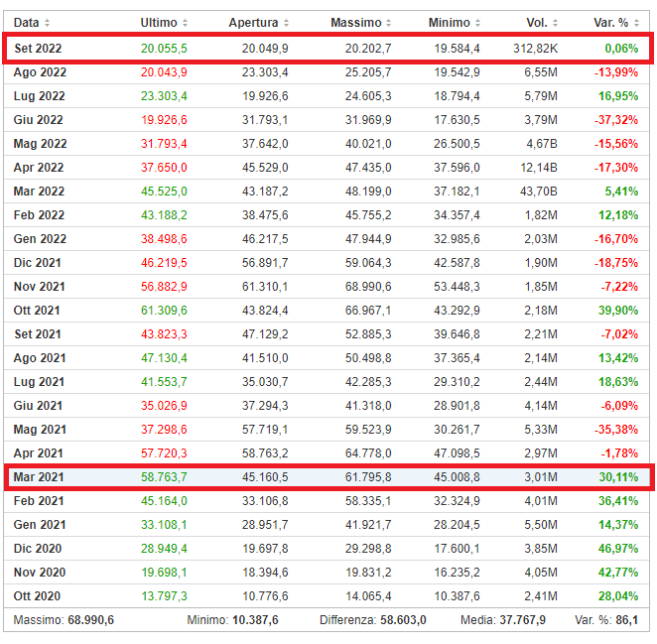657x644 pixels.
Task: Select the Mag 2022 row date
Action: click(41, 144)
